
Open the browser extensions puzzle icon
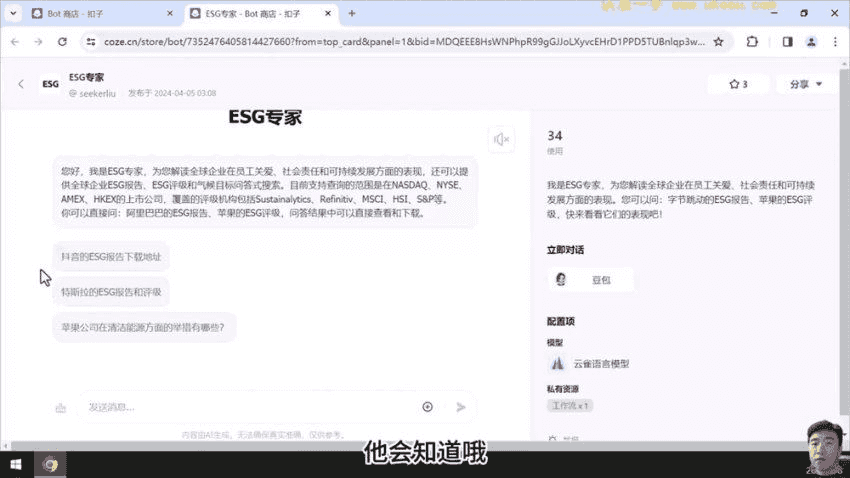click(x=752, y=42)
